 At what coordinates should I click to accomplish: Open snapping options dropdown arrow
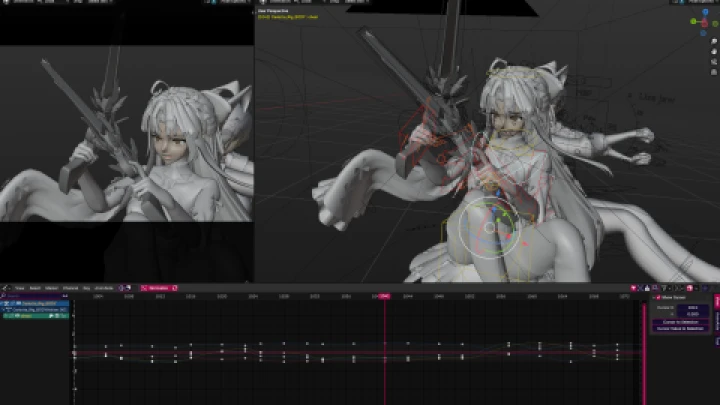point(696,288)
